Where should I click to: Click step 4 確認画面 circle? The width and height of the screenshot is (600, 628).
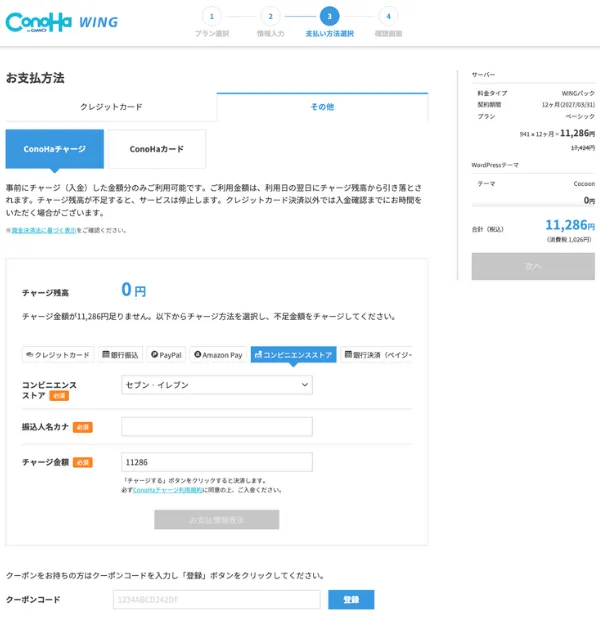(x=389, y=16)
